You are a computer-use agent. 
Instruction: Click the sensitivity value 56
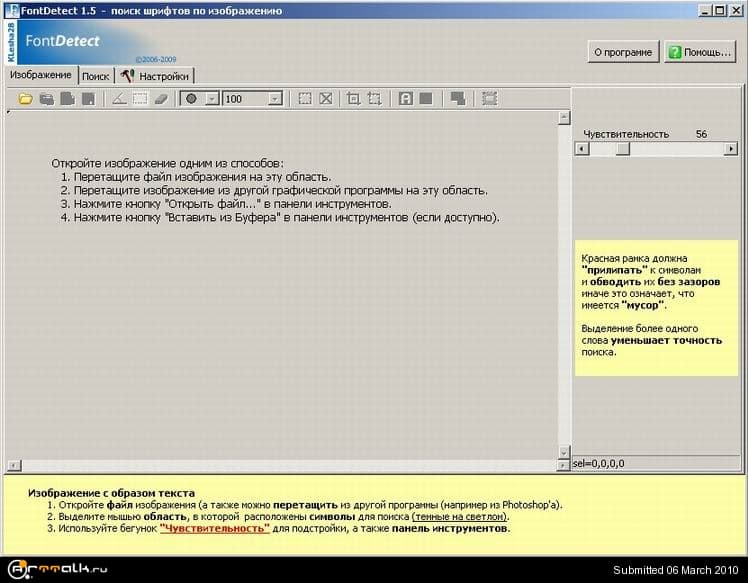[701, 134]
